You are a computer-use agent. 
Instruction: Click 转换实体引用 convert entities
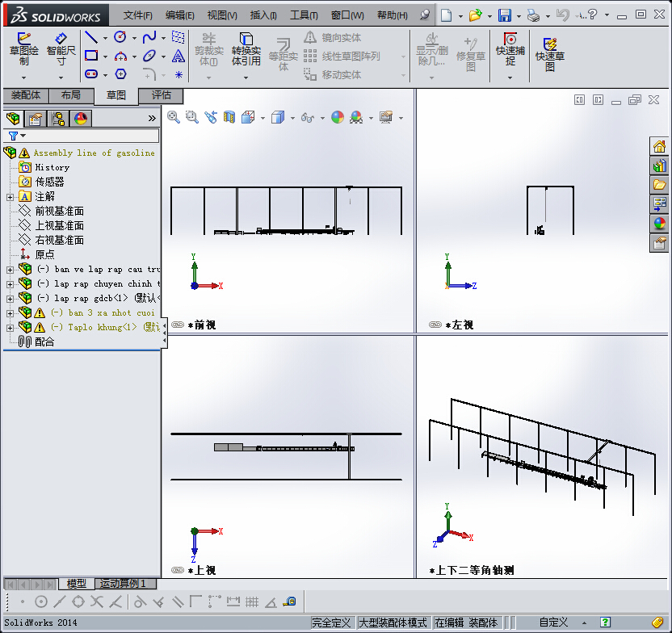(246, 48)
